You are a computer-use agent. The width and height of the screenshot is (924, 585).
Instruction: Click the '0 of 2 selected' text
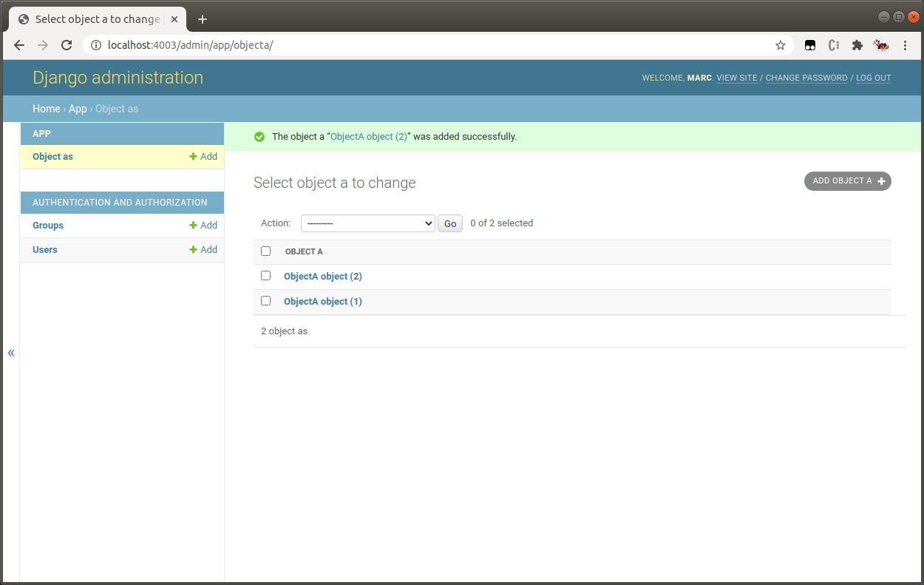[501, 223]
